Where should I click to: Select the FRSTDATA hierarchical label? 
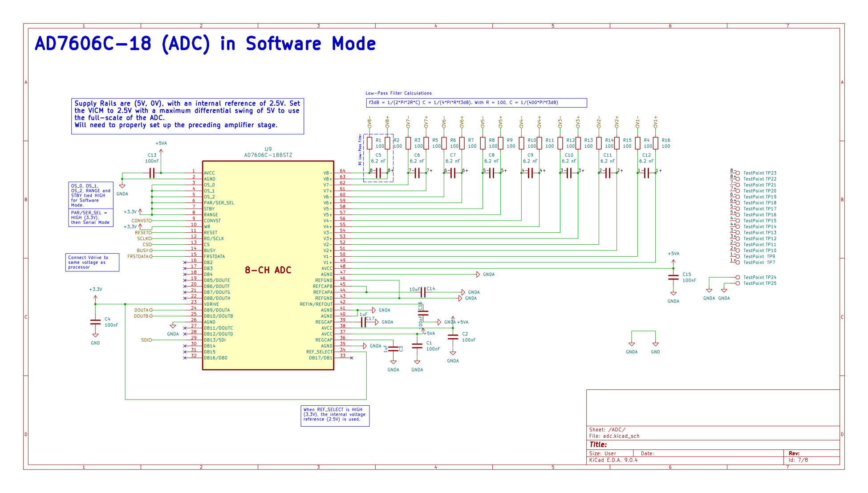coord(140,257)
